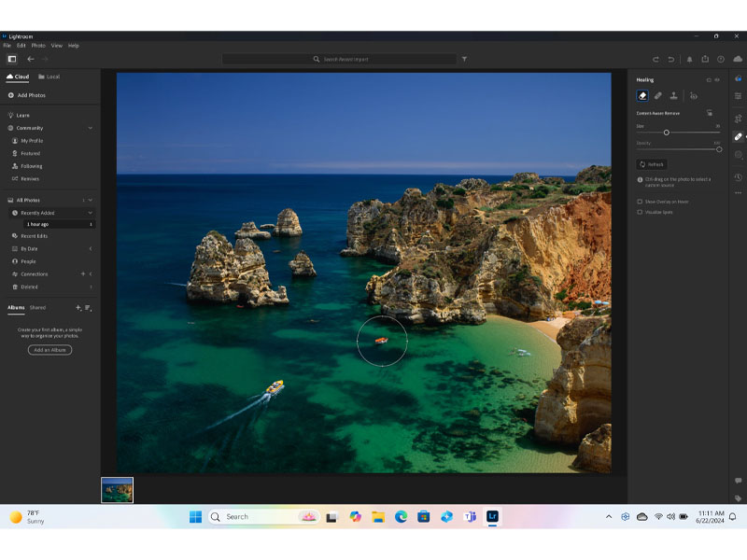Select the Content-Aware Remove eraser tool
The image size is (747, 560).
coord(642,96)
